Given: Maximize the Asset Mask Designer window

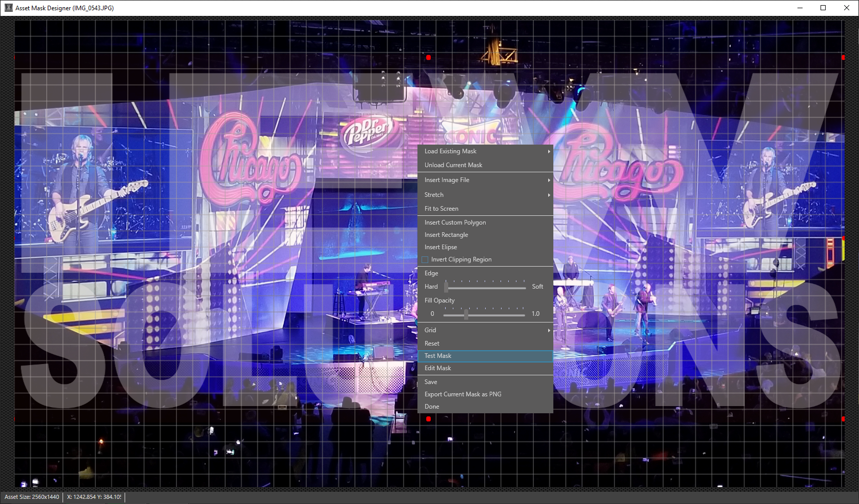Looking at the screenshot, I should click(823, 8).
